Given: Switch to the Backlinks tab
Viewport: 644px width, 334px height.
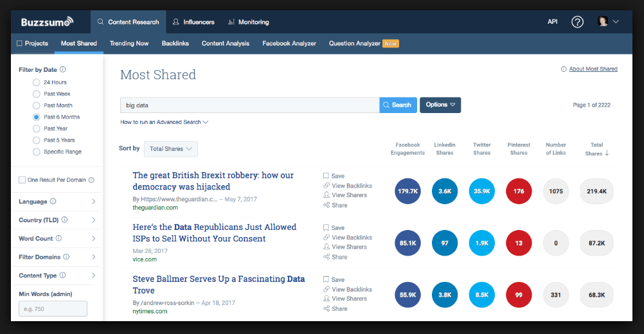Looking at the screenshot, I should (175, 43).
